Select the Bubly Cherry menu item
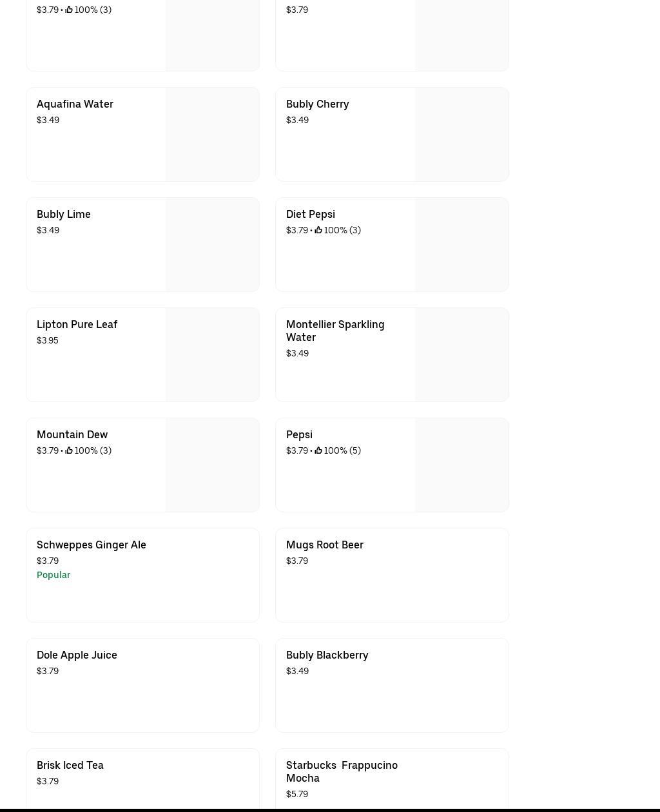The width and height of the screenshot is (660, 812). tap(317, 104)
